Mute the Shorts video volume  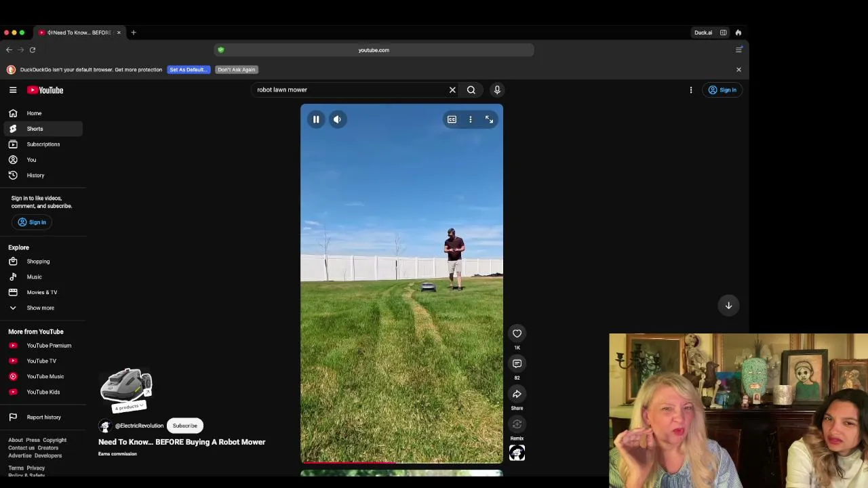tap(337, 119)
